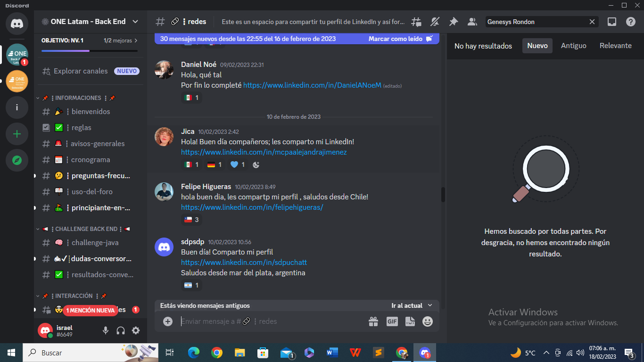Switch search results to Antiguo tab
This screenshot has width=644, height=362.
click(x=573, y=46)
